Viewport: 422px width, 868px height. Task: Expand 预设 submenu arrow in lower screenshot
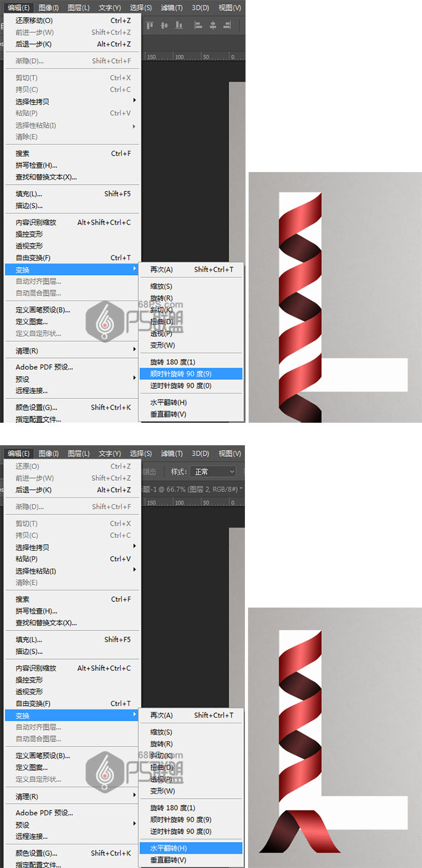[x=134, y=824]
